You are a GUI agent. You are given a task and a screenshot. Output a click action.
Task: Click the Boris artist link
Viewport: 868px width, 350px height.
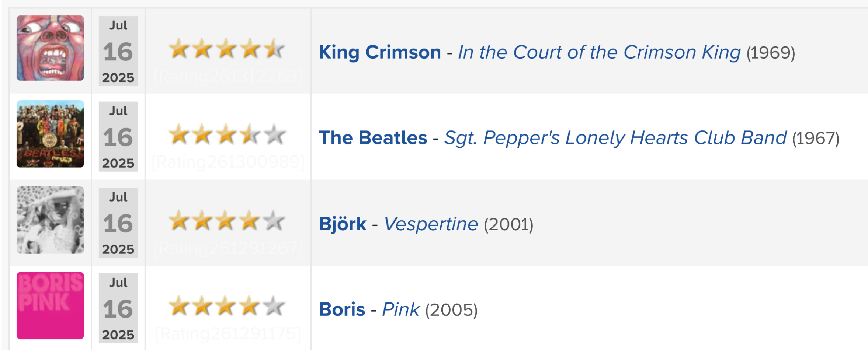point(342,309)
